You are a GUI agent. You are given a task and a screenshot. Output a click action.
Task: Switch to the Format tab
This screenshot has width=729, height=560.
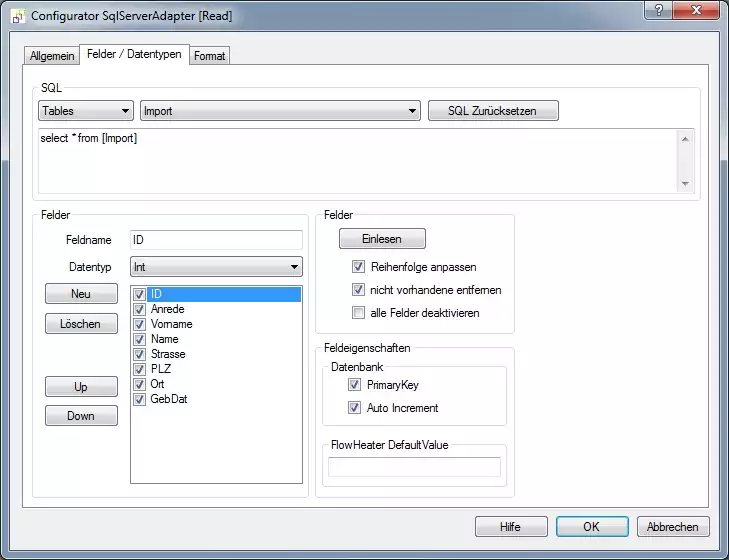(x=210, y=56)
